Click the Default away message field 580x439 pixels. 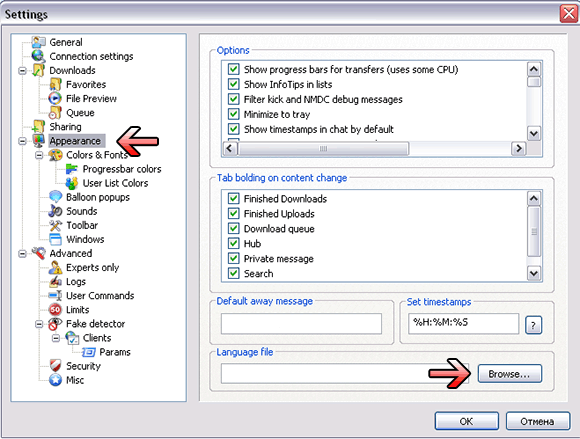tap(301, 324)
